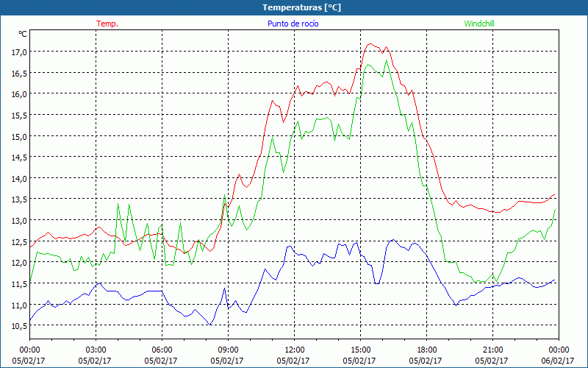Click the 15,0 y-axis value
Image resolution: width=588 pixels, height=368 pixels.
(x=19, y=136)
